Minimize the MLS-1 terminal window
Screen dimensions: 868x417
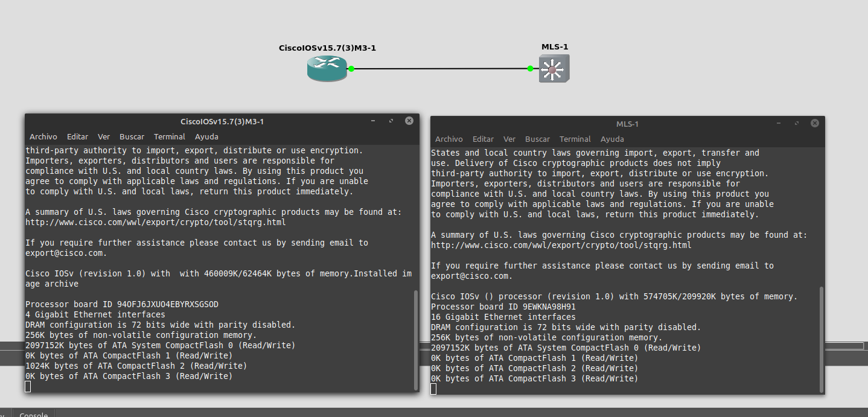(x=779, y=124)
